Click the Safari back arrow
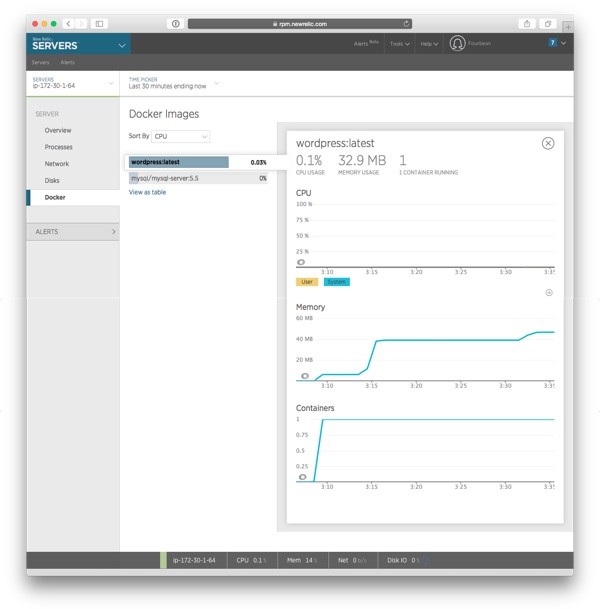This screenshot has width=600, height=609. (x=68, y=24)
